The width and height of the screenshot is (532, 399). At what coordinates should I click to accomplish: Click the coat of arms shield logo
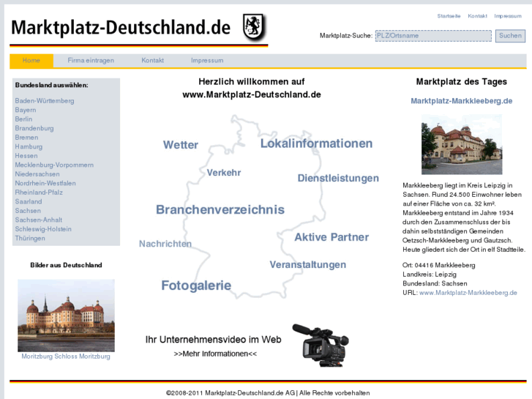pos(255,27)
